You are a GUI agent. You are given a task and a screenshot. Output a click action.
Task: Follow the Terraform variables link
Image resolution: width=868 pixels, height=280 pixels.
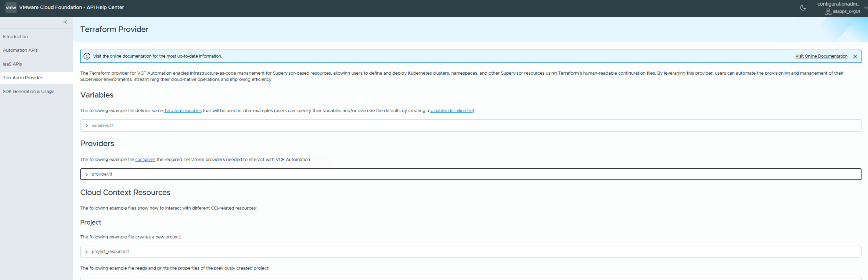coord(183,110)
